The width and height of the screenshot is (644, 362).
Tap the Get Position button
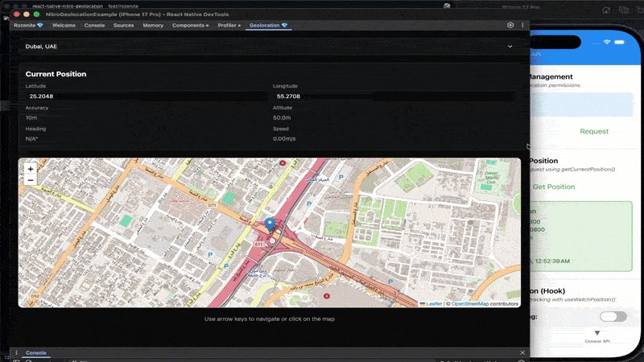coord(554,187)
